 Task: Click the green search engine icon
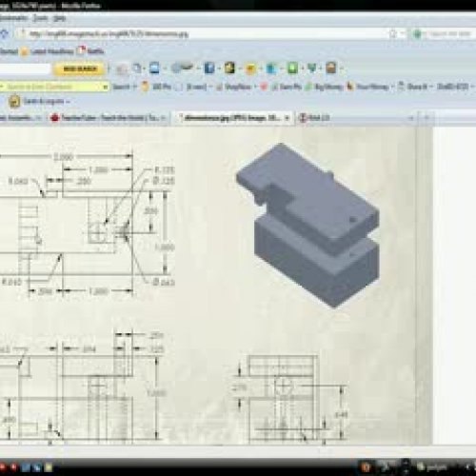tap(417, 34)
